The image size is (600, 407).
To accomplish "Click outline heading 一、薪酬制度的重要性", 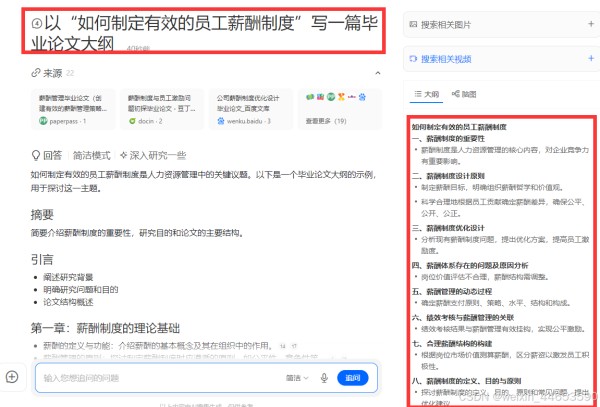I will click(448, 138).
